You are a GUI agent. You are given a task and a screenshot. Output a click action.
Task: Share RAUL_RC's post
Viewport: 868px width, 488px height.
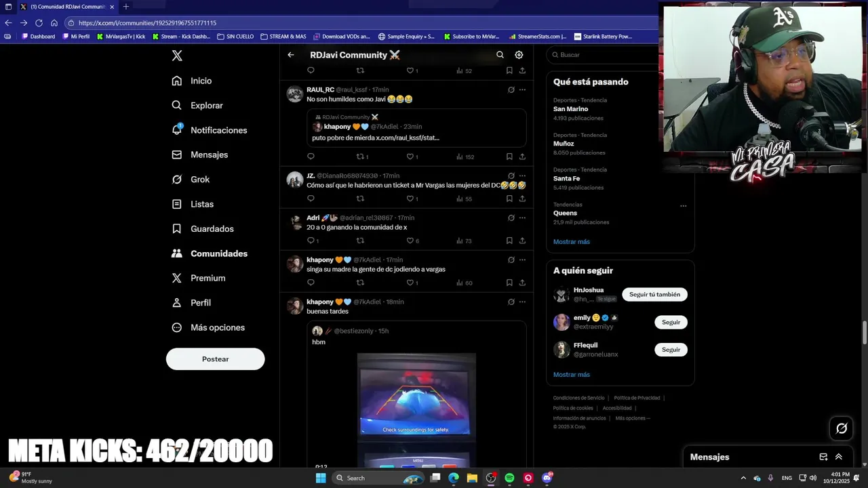pos(522,157)
